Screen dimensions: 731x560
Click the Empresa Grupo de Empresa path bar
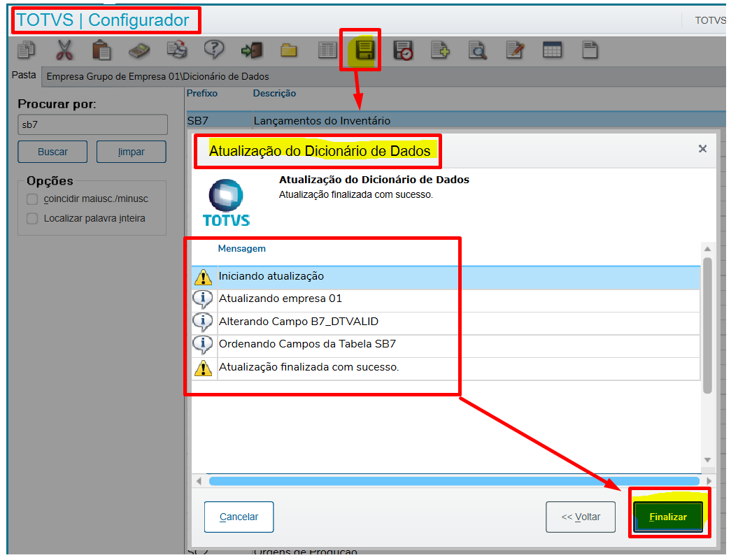click(383, 76)
